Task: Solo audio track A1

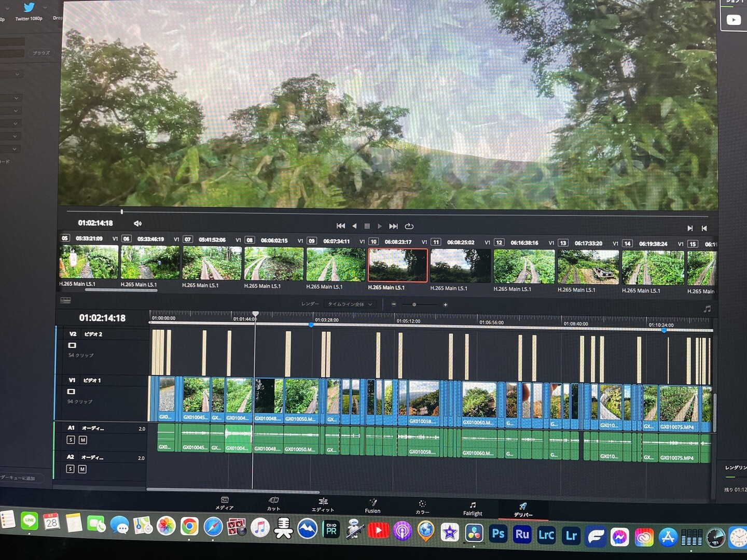Action: [x=71, y=440]
